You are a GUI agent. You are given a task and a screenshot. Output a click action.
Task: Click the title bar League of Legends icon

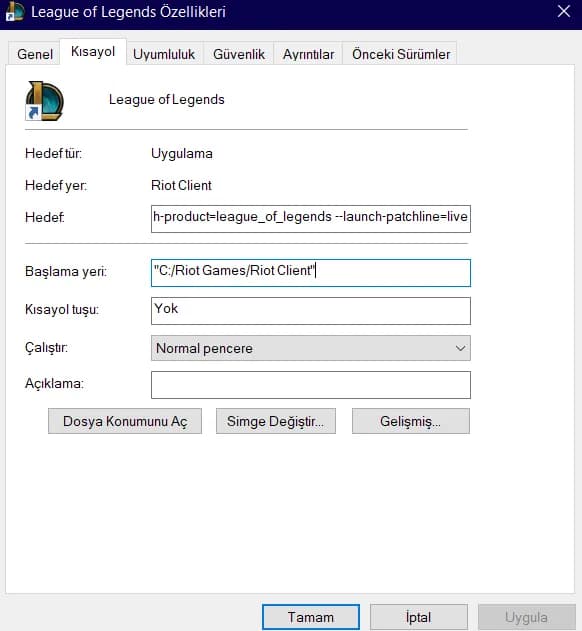[x=14, y=11]
